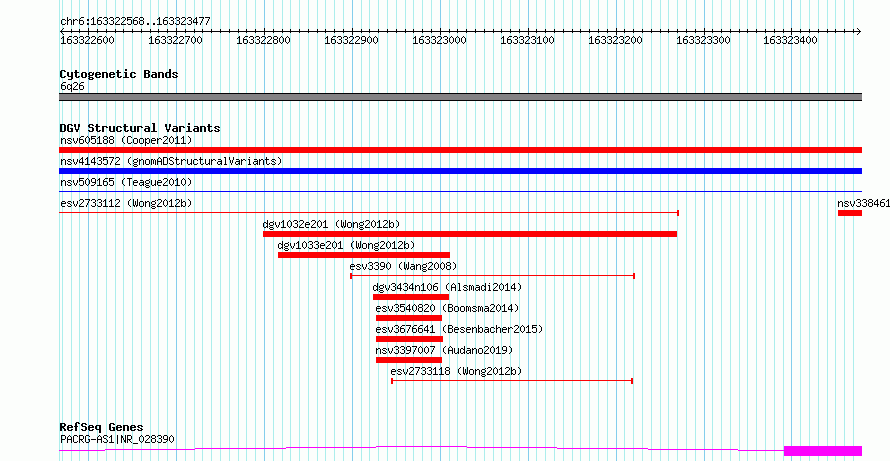Click the chr6:163322568..163323477 region label
This screenshot has width=890, height=461.
(x=135, y=21)
